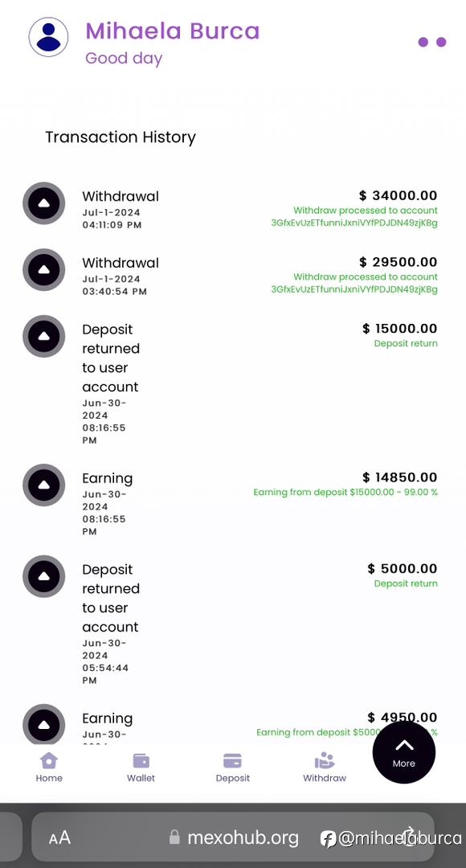
Task: Select the wallet address of the $29500 withdrawal
Action: [354, 289]
